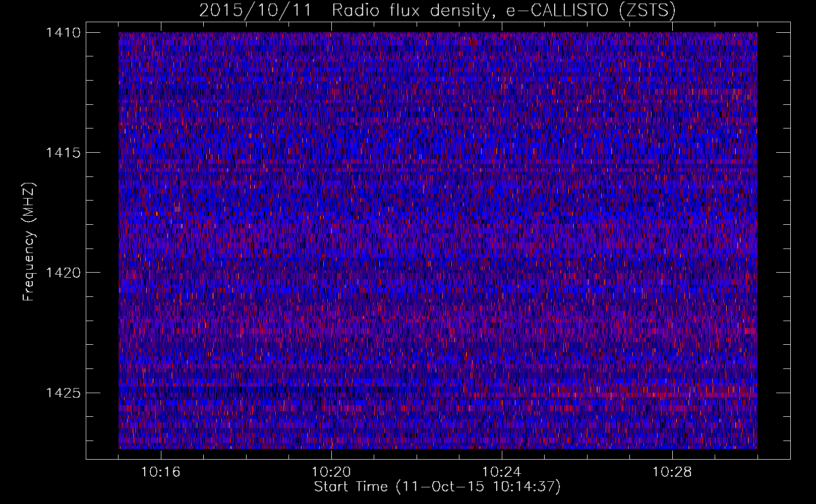Click the plot title "2015/10/11 Radio flux density, e-CALLISTO (ZSTS)"
Viewport: 816px width, 504px height.
[437, 10]
